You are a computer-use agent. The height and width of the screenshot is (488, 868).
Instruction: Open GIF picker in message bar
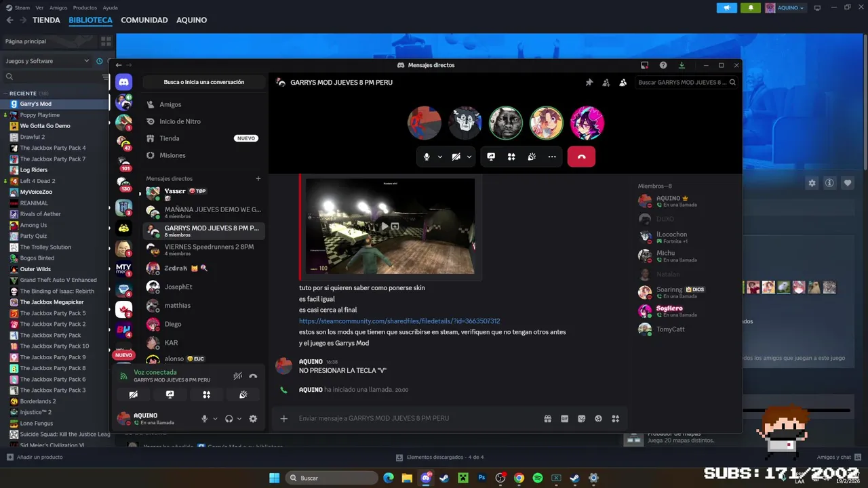(564, 419)
